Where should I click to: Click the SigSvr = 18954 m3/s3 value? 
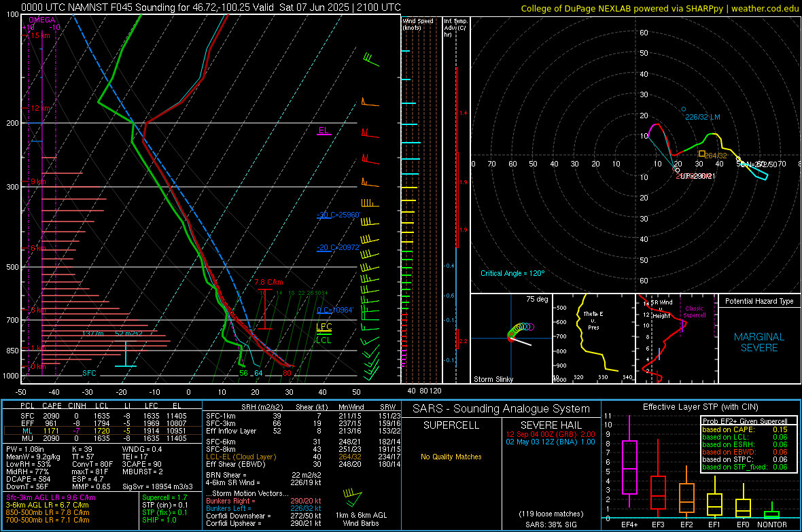click(158, 486)
